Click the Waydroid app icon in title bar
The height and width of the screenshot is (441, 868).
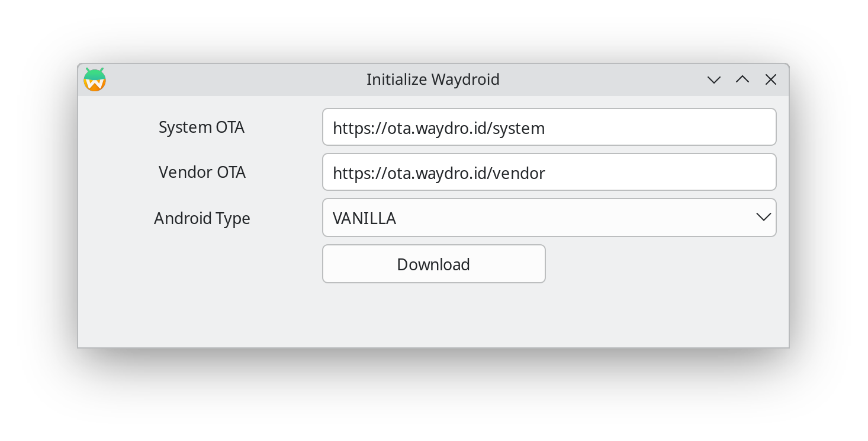(x=95, y=79)
